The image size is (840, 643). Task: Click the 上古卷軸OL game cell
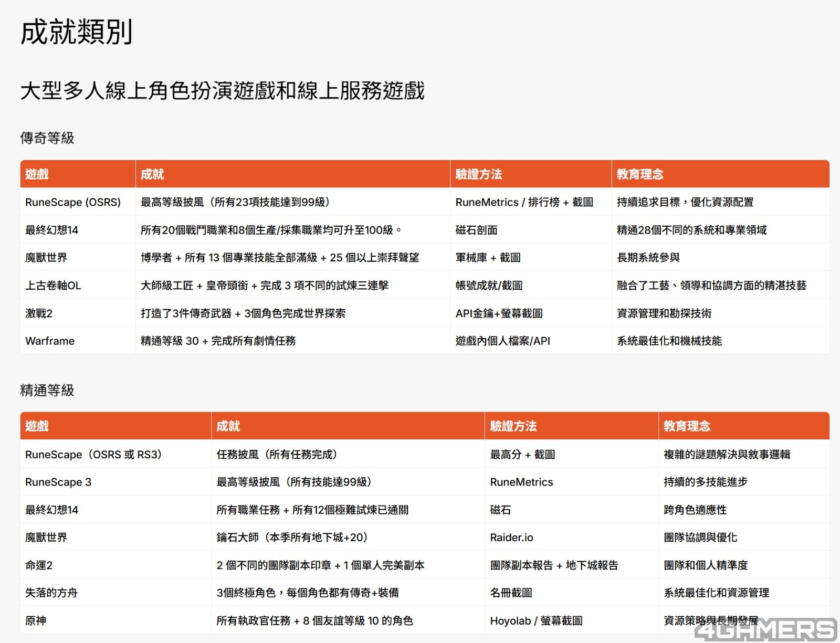click(53, 286)
